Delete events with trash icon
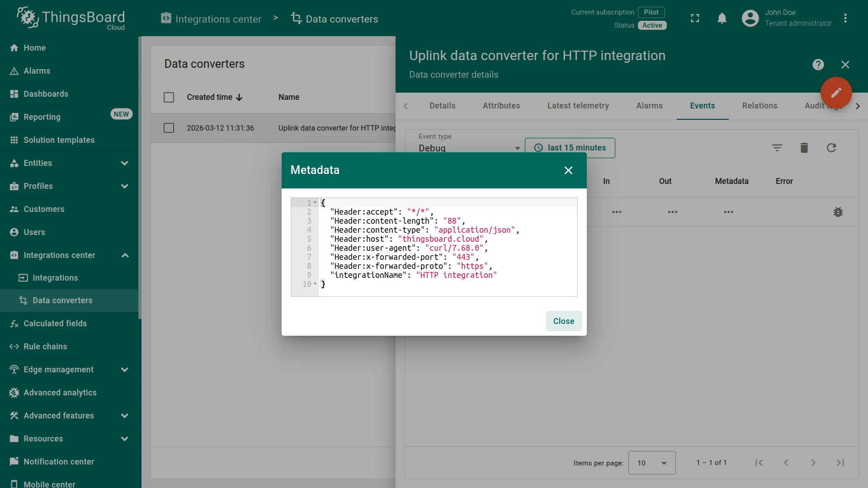This screenshot has width=868, height=488. click(x=804, y=148)
